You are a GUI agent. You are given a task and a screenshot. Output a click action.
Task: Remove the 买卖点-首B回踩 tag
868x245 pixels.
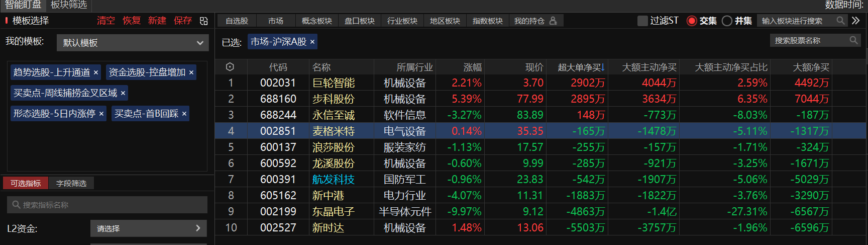point(184,114)
